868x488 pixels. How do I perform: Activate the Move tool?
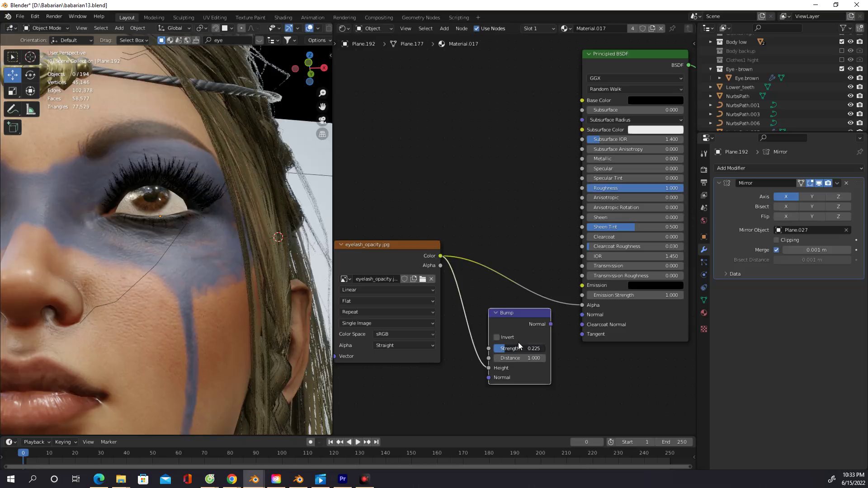coord(13,75)
